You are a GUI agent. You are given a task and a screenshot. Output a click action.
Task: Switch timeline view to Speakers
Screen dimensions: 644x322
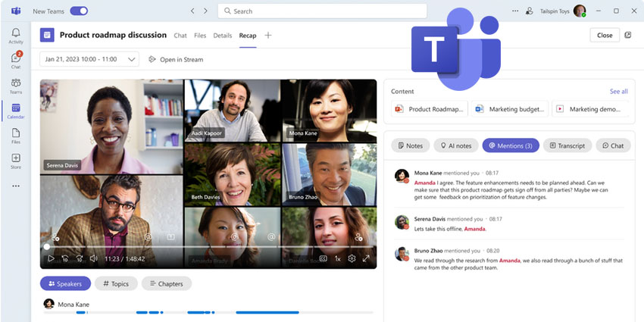coord(65,283)
